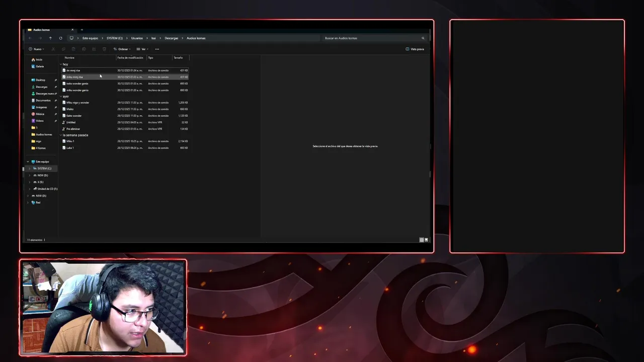Image resolution: width=644 pixels, height=362 pixels.
Task: Open the three-dots more options menu
Action: [x=157, y=49]
